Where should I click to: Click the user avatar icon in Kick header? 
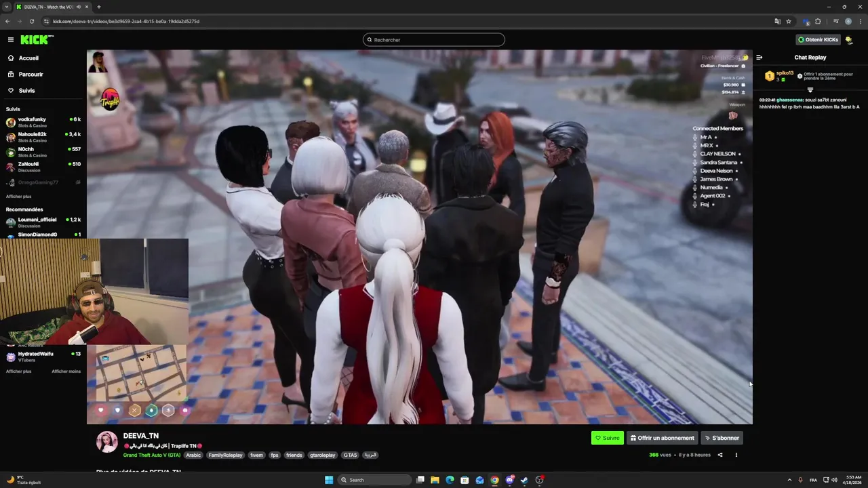[849, 40]
